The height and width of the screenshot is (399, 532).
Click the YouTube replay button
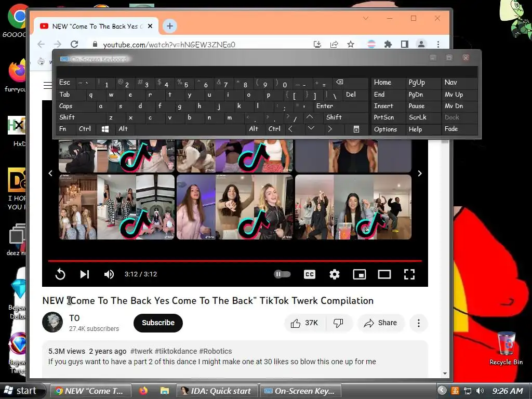[x=60, y=274]
